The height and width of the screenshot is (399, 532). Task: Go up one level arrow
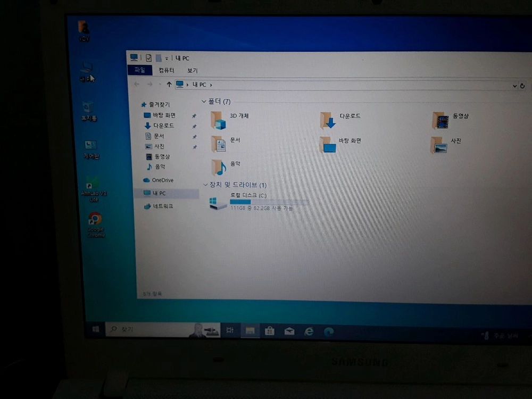169,84
